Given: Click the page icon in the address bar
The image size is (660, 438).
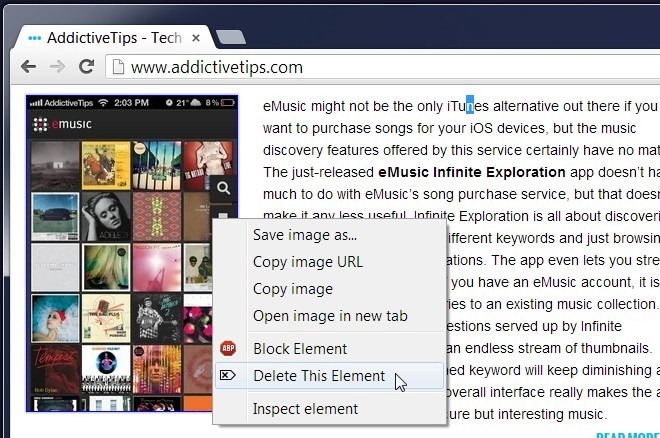Looking at the screenshot, I should tap(118, 66).
